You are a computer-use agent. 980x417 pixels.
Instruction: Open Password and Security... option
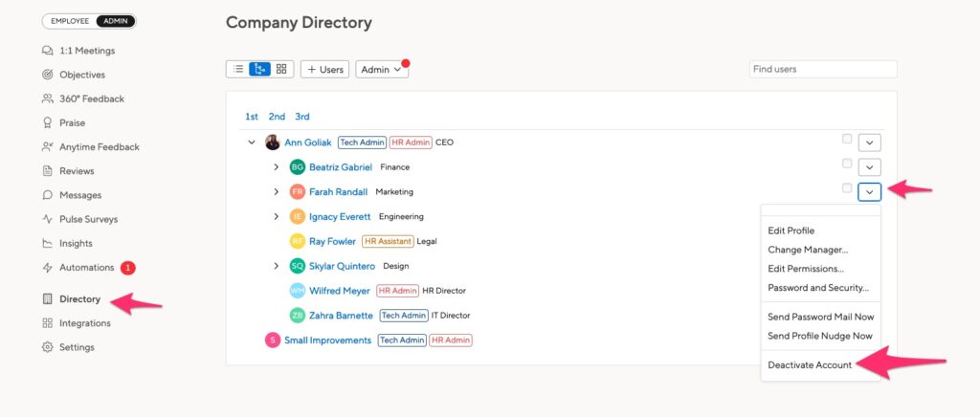pyautogui.click(x=820, y=288)
